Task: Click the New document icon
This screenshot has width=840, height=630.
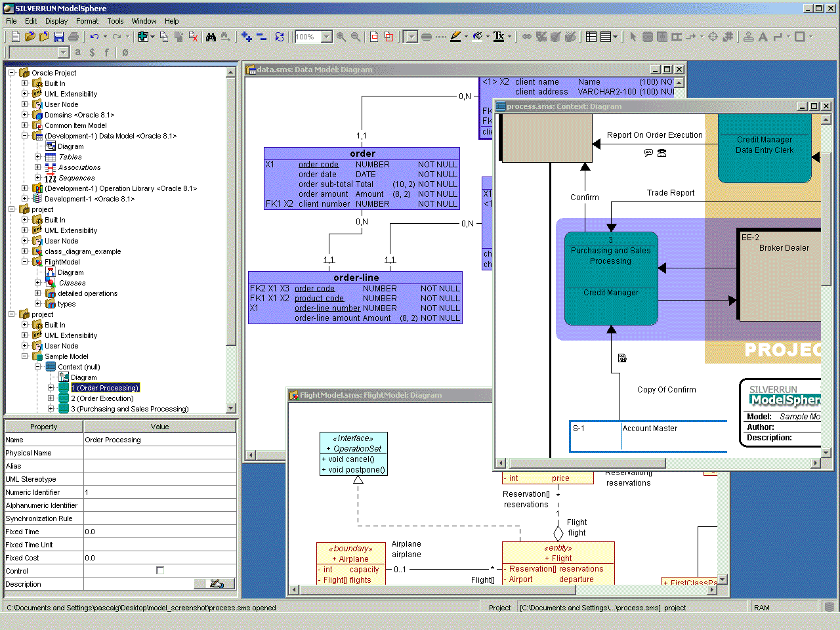Action: click(16, 37)
